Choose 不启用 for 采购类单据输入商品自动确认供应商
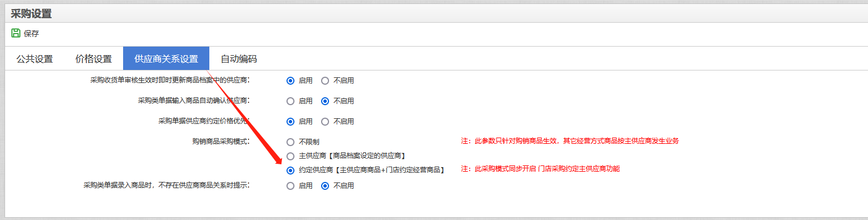 pyautogui.click(x=325, y=101)
